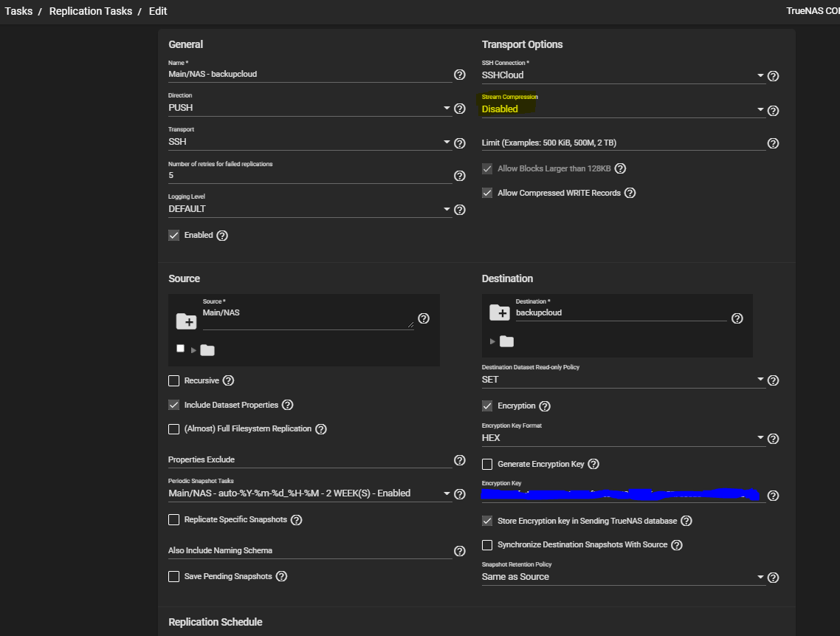Open the Logging Level dropdown

(x=310, y=209)
